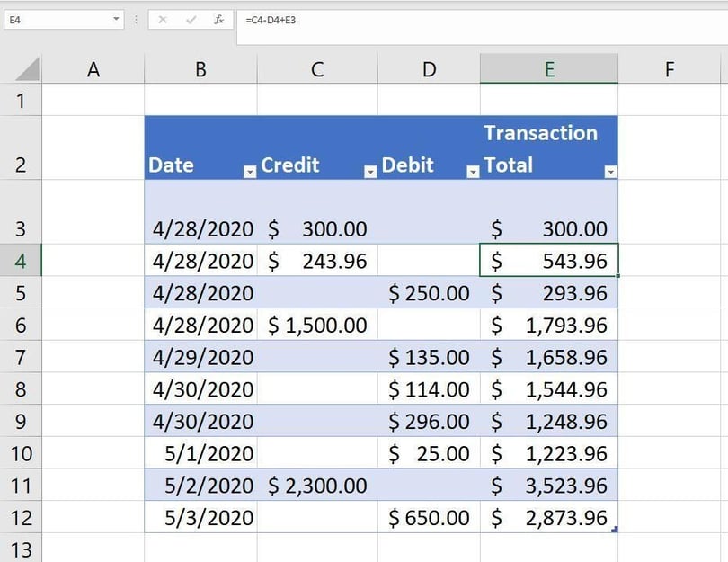728x562 pixels.
Task: Open the Name Box dropdown arrow
Action: [117, 19]
